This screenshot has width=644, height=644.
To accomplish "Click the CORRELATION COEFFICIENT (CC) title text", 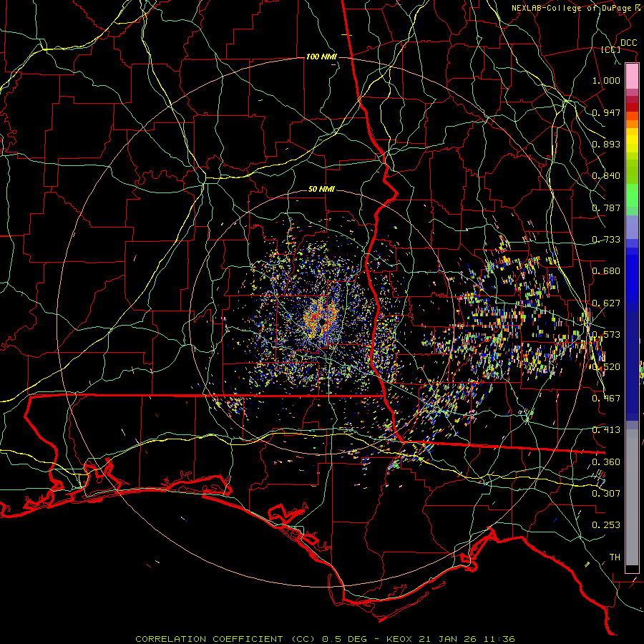I will click(x=225, y=639).
